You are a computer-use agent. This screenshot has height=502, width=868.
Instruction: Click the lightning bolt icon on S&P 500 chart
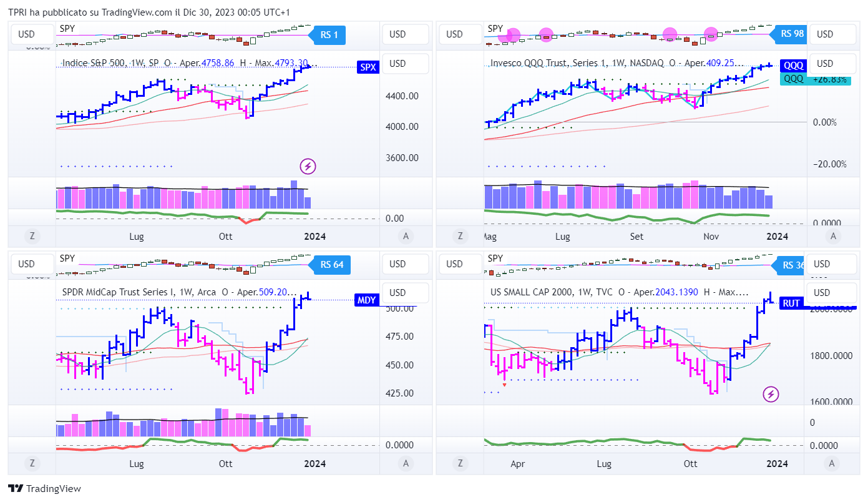(308, 166)
